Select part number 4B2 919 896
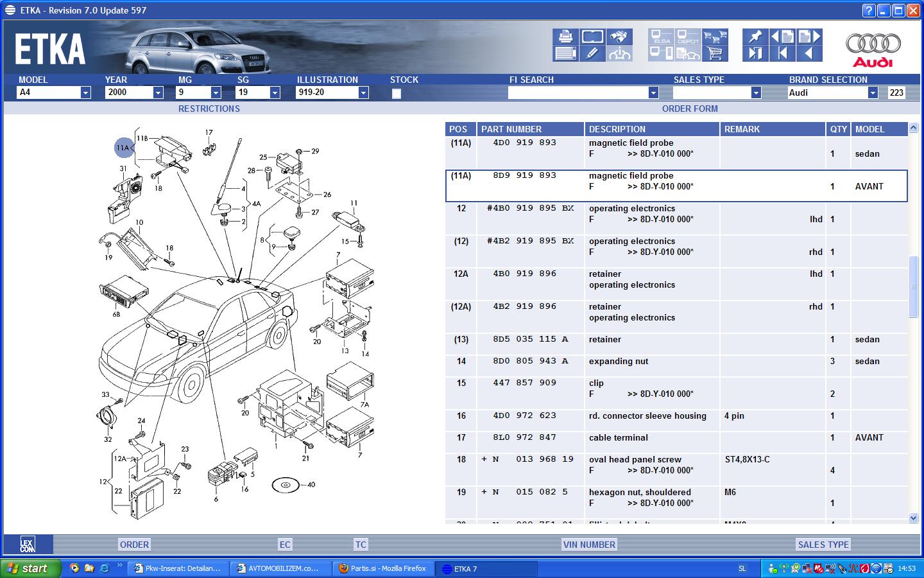 click(x=524, y=306)
